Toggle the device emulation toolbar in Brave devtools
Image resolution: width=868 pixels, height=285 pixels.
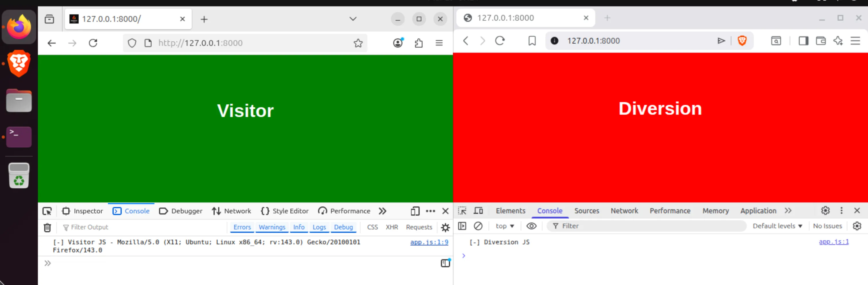pos(478,211)
